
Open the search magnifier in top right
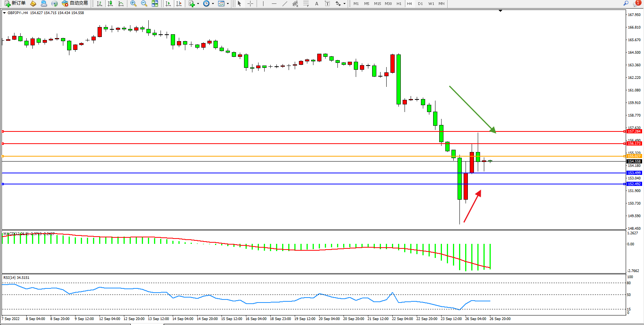coord(626,3)
